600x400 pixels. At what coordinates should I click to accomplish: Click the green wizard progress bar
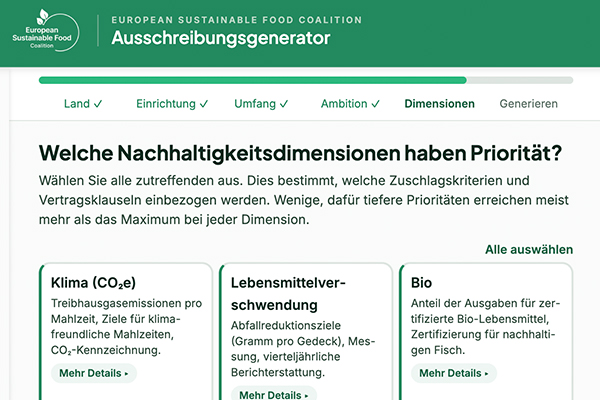tap(306, 80)
